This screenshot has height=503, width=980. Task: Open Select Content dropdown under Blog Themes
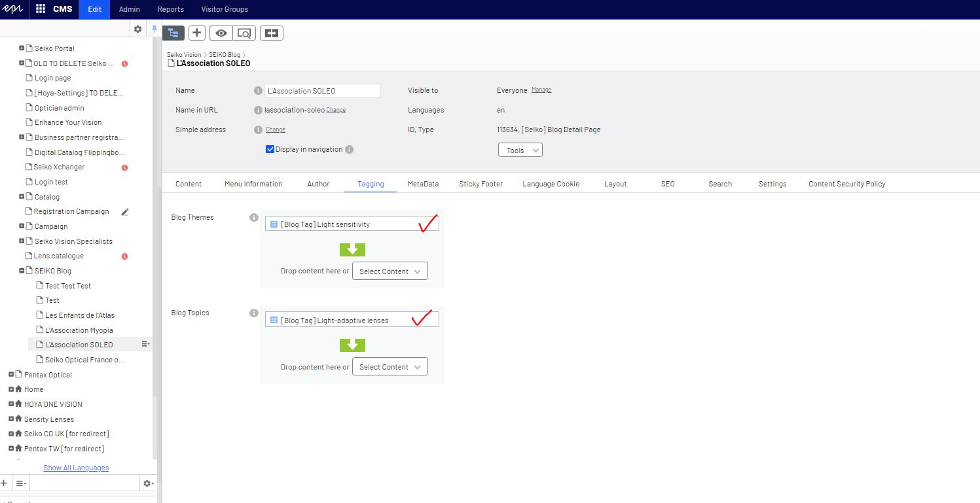point(390,271)
